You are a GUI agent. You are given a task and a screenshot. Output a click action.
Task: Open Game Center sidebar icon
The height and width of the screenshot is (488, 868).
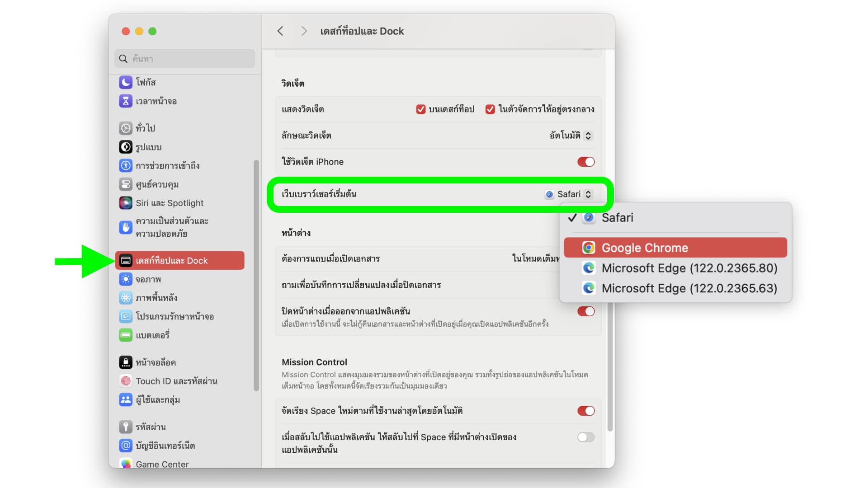[126, 464]
